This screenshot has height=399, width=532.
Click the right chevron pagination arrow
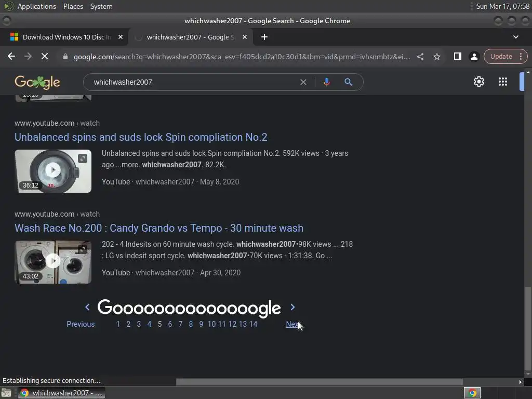[x=293, y=307]
